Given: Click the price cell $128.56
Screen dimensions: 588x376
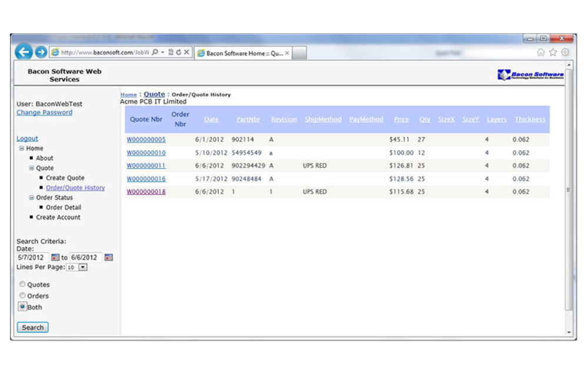Looking at the screenshot, I should 401,179.
